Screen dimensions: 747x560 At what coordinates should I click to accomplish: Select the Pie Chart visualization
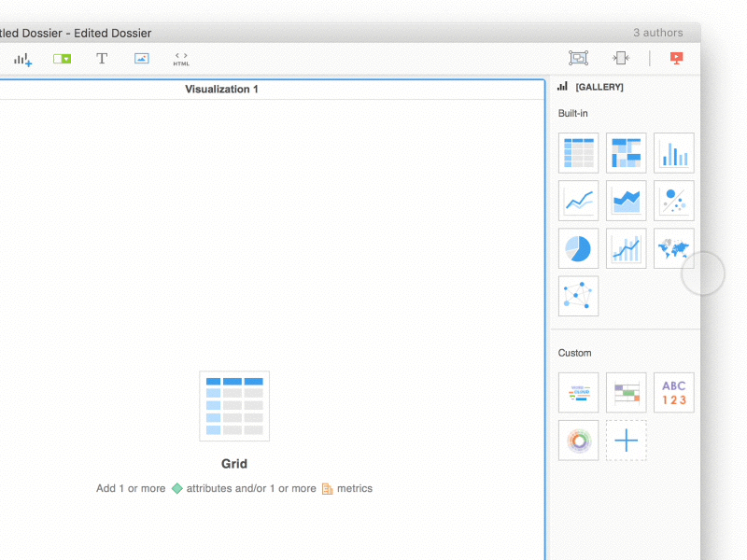[x=578, y=248]
